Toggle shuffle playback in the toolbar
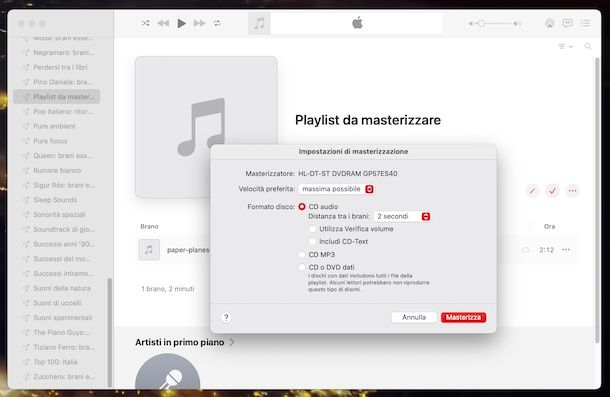610x397 pixels. [x=145, y=23]
